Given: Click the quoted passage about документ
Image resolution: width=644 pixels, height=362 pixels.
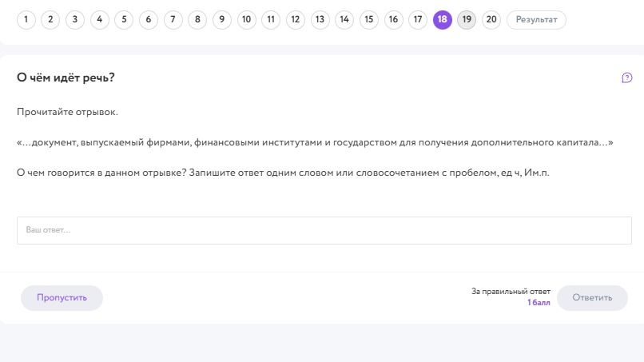Looking at the screenshot, I should point(315,142).
